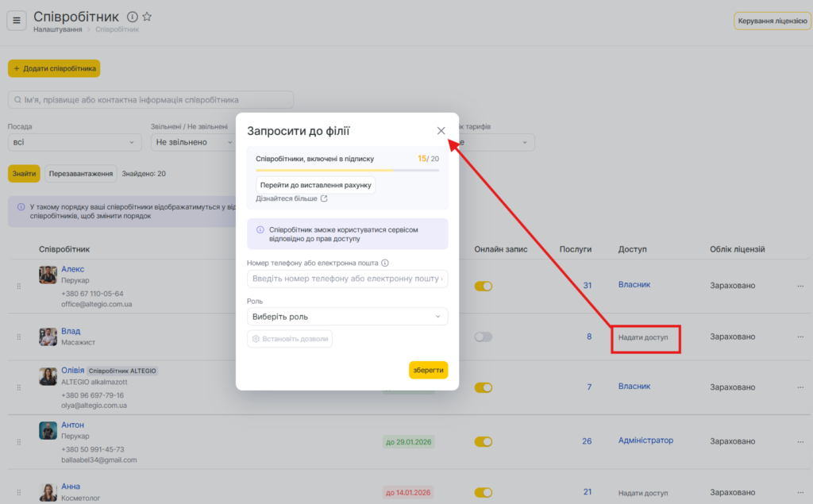The height and width of the screenshot is (504, 813).
Task: Star the Співробітник page as favorite
Action: tap(147, 17)
